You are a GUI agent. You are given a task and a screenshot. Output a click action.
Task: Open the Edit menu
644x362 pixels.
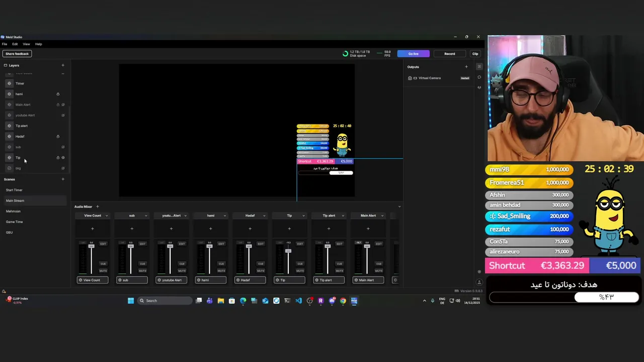(x=15, y=44)
